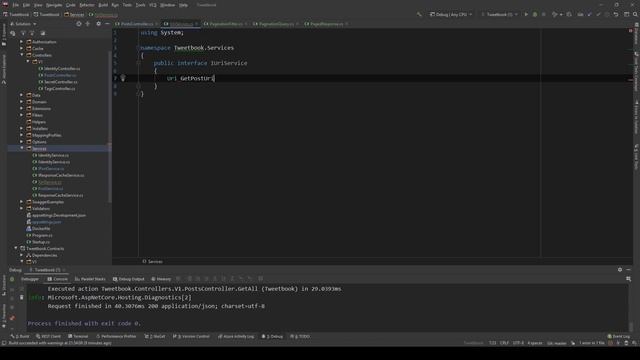The width and height of the screenshot is (640, 360).
Task: Open the Dockerfile entry
Action: point(38,229)
